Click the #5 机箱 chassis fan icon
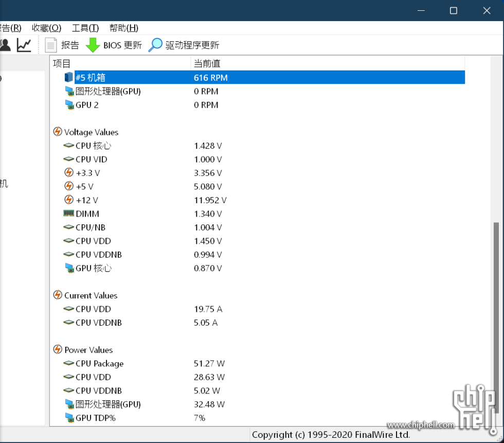 68,77
